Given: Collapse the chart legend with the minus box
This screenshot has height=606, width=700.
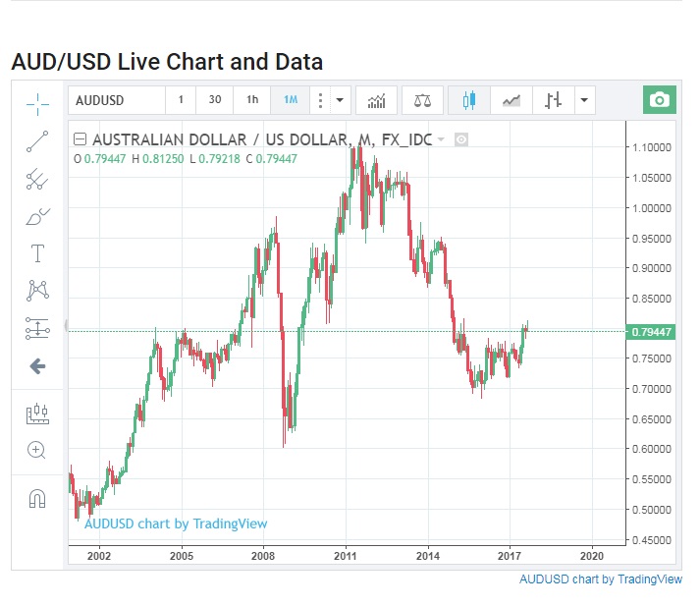Looking at the screenshot, I should [81, 139].
